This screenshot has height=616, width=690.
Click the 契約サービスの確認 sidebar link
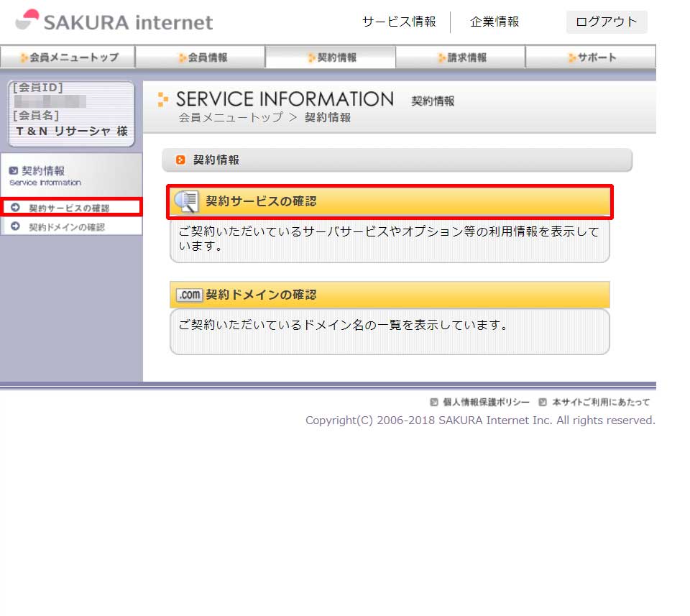coord(69,208)
